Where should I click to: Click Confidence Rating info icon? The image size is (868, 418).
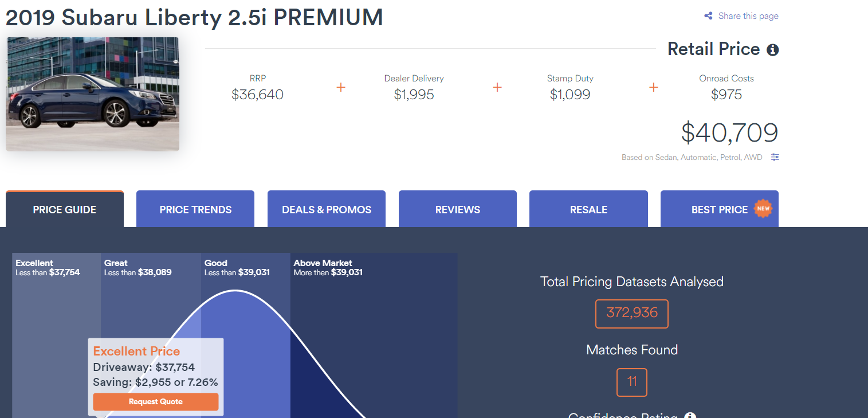pyautogui.click(x=690, y=415)
